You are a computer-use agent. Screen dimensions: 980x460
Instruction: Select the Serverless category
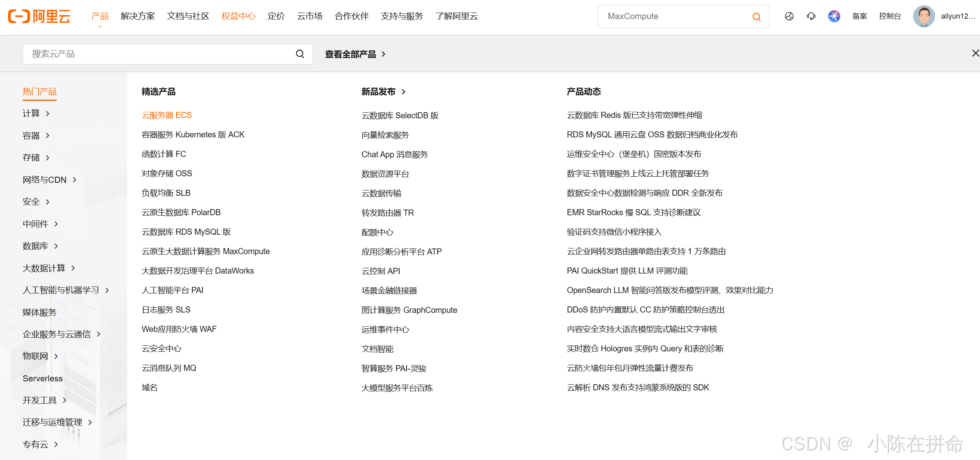[x=43, y=379]
